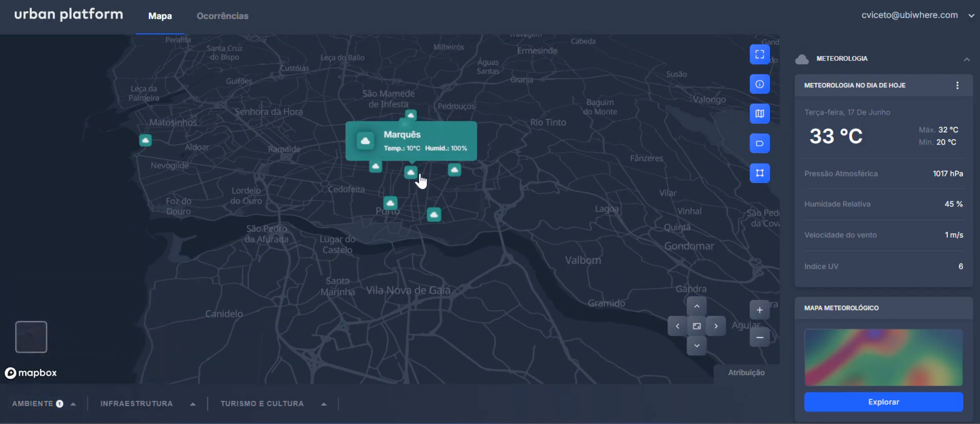Viewport: 980px width, 424px height.
Task: Open the map info panel
Action: 759,84
